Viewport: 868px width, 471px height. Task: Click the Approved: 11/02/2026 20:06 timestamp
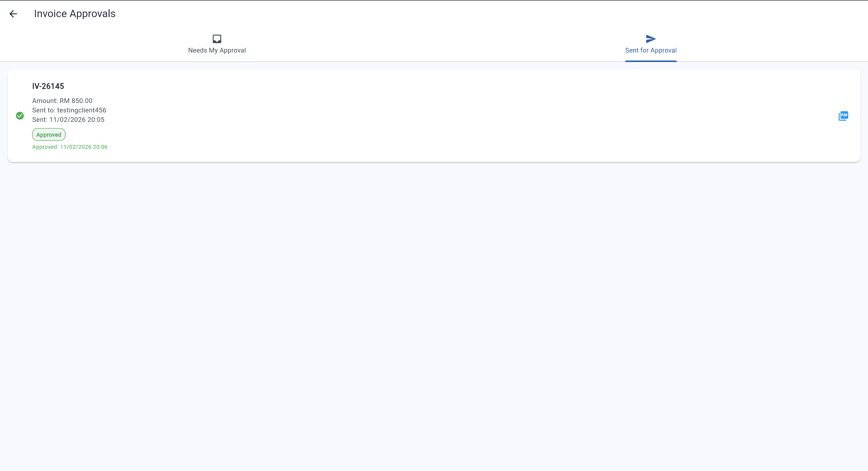(x=70, y=147)
